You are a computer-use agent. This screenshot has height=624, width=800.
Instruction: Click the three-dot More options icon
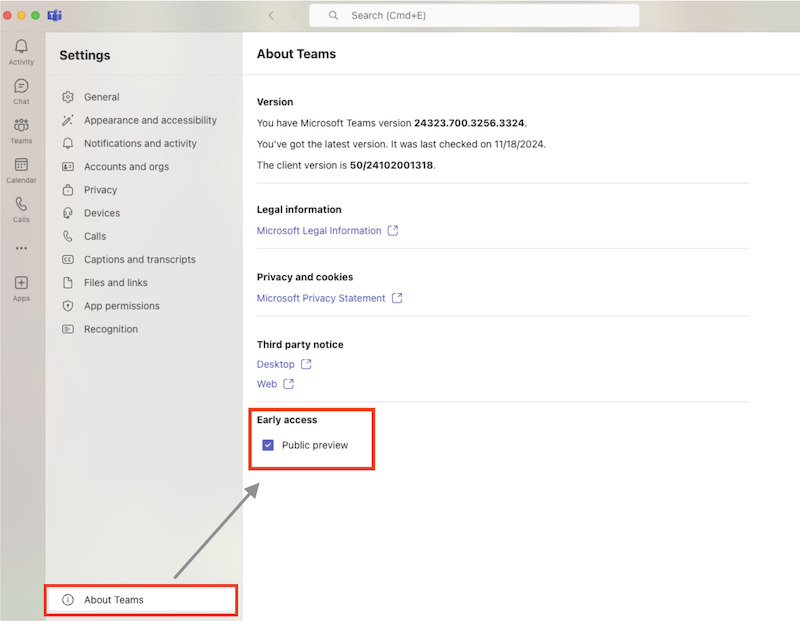coord(21,248)
